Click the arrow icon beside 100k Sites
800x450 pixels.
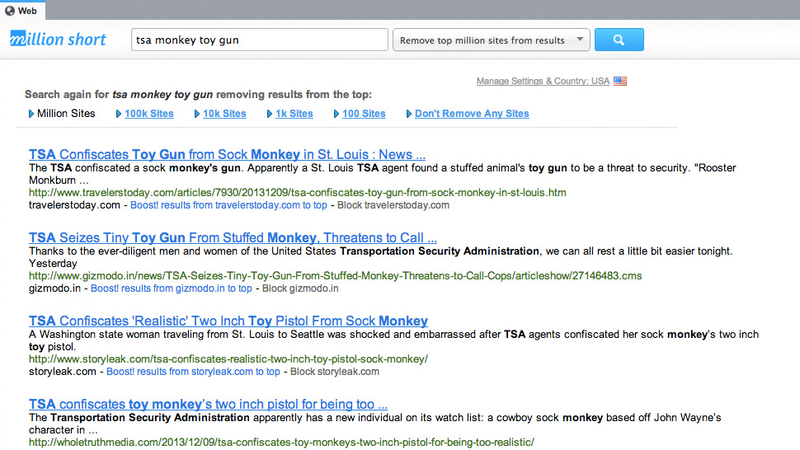tap(118, 114)
